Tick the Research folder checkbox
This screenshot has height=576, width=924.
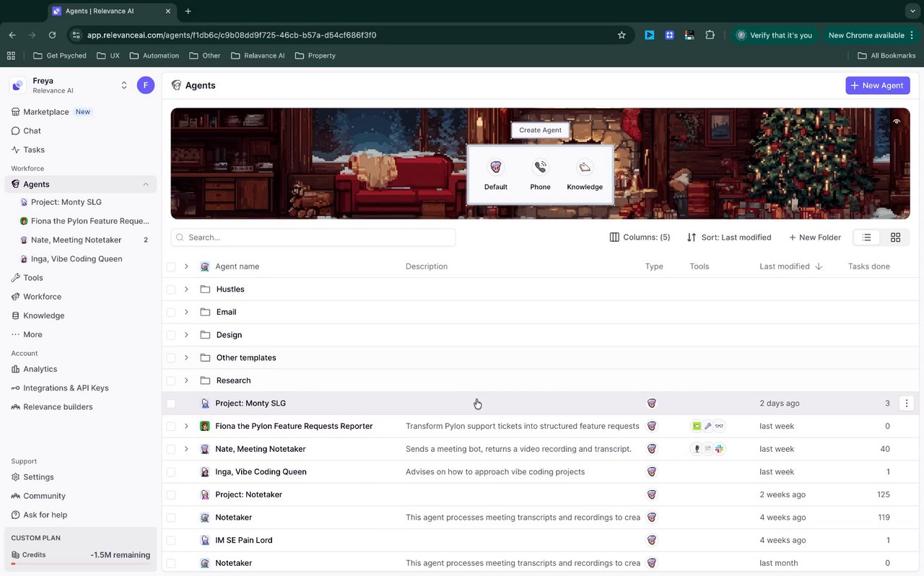tap(171, 380)
